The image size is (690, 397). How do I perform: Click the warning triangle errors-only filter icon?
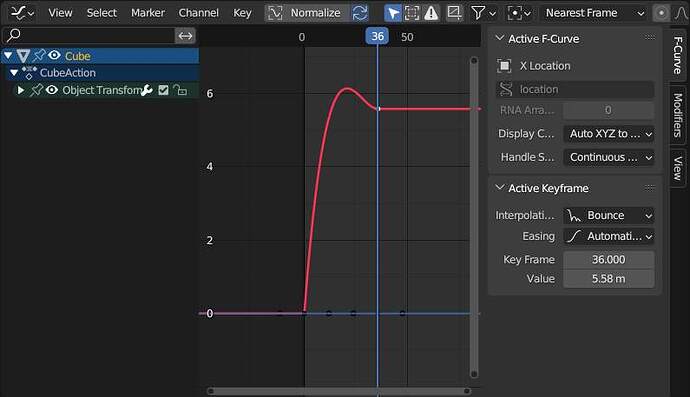click(x=431, y=13)
